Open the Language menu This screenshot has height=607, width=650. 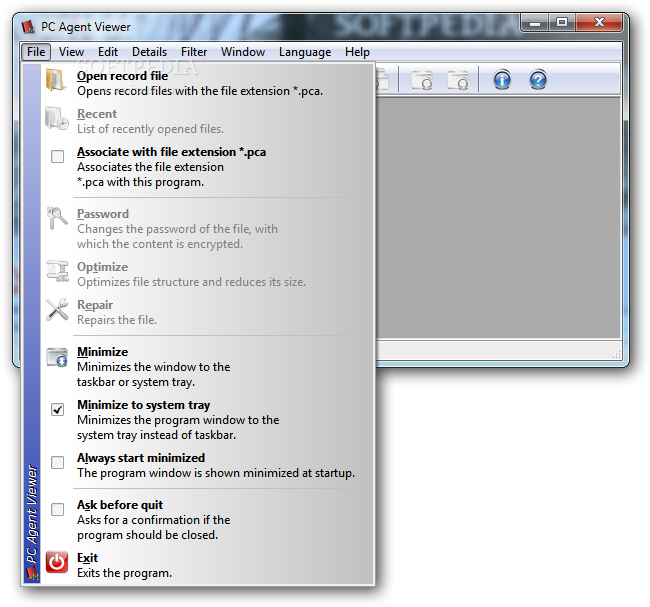click(x=305, y=52)
